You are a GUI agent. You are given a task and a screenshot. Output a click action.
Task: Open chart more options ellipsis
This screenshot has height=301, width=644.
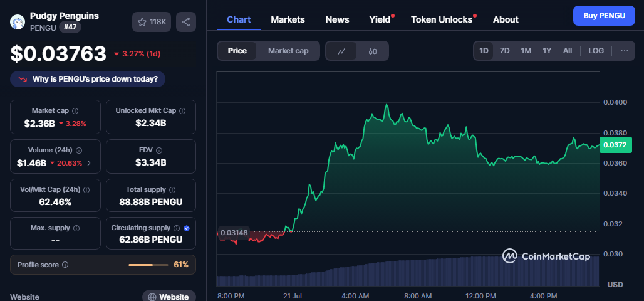(625, 51)
